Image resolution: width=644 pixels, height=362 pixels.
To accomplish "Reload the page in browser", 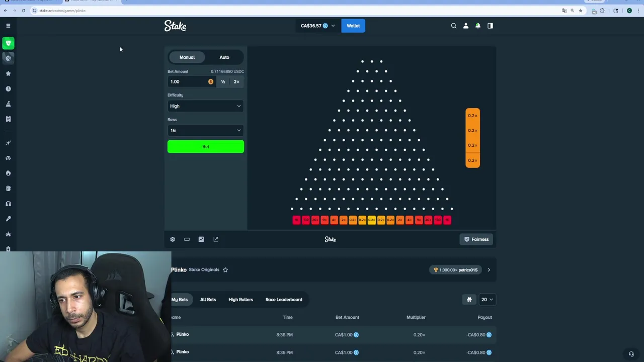I will (23, 11).
